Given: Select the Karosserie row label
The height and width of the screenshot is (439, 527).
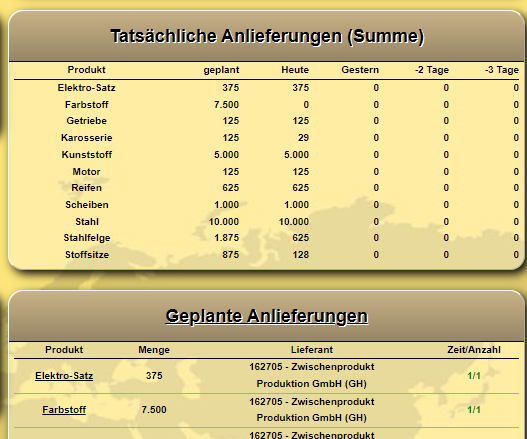Looking at the screenshot, I should pos(86,138).
